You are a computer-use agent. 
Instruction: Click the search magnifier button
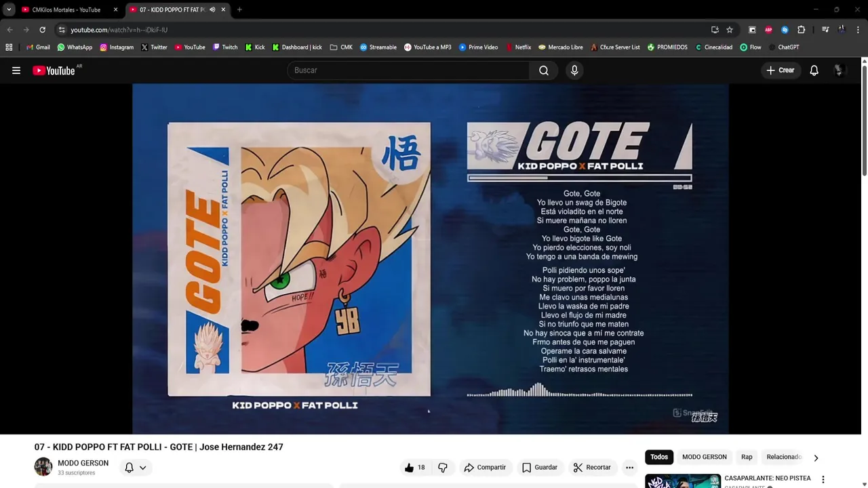click(544, 70)
